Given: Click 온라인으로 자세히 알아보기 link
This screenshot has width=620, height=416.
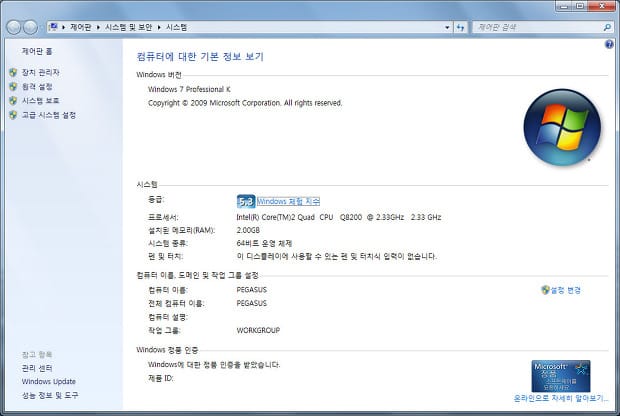Looking at the screenshot, I should tap(560, 399).
